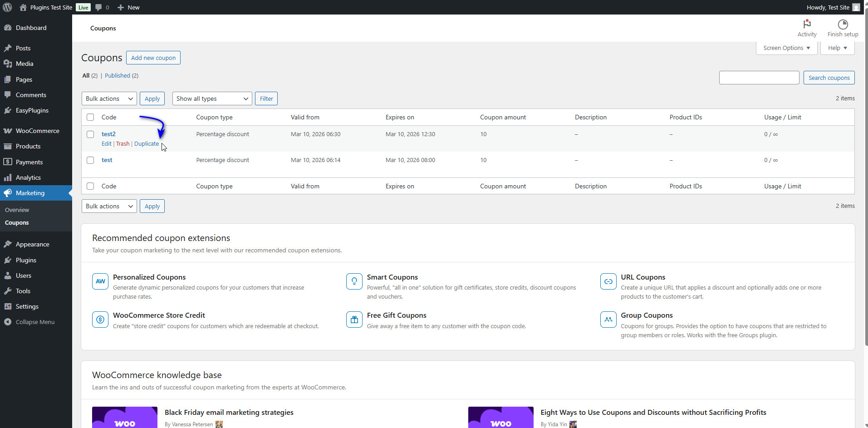Click the Smart Coupons lightbulb icon

click(354, 281)
